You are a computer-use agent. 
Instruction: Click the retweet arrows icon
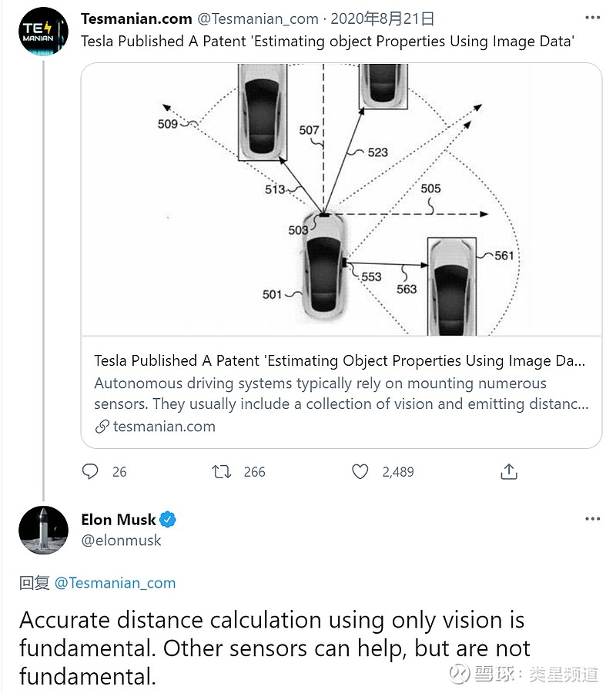222,471
